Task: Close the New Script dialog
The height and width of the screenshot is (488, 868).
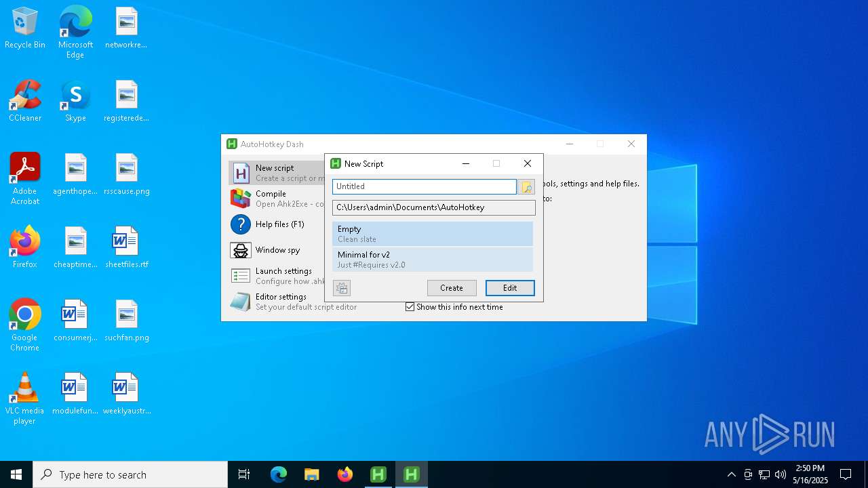Action: (x=528, y=163)
